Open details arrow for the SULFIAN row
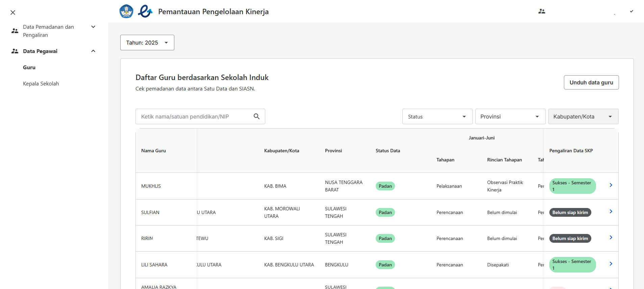The height and width of the screenshot is (289, 644). coord(611,211)
